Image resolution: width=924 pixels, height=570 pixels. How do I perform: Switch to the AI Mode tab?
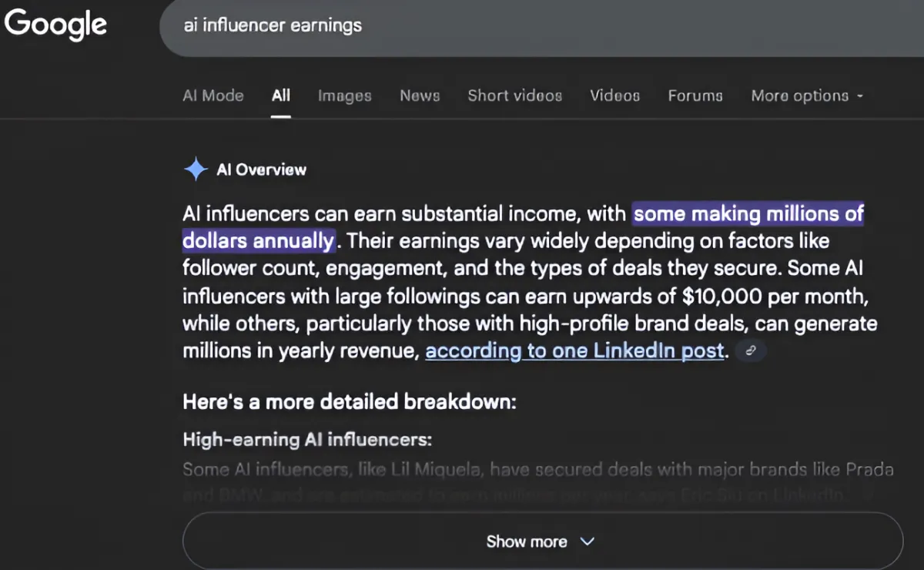213,96
